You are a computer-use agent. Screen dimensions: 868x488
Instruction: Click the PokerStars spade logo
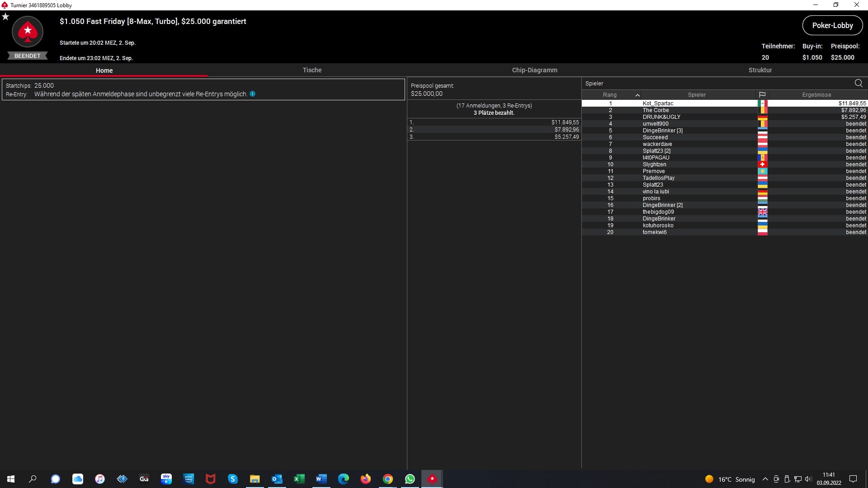(x=28, y=32)
